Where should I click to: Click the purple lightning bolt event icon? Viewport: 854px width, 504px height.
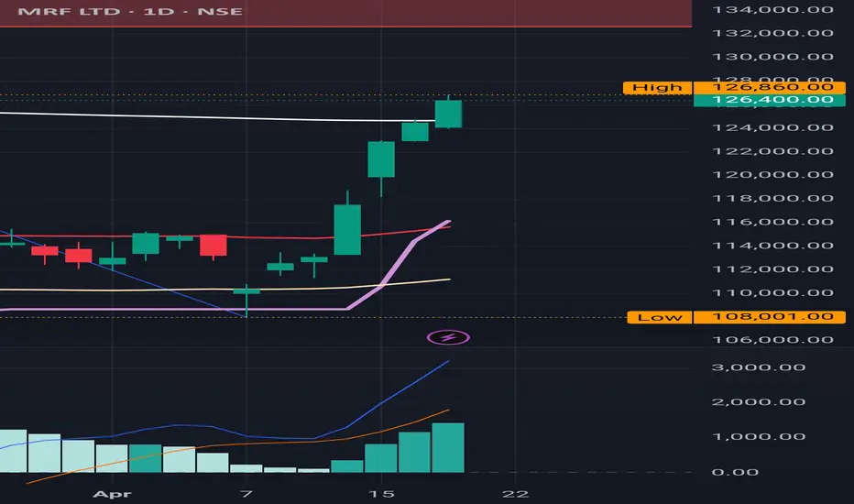[448, 338]
